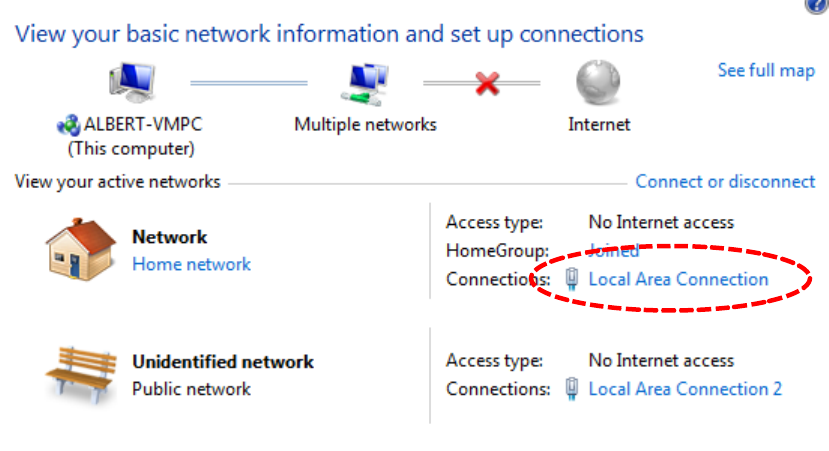
Task: Click the Public network label
Action: [x=191, y=388]
